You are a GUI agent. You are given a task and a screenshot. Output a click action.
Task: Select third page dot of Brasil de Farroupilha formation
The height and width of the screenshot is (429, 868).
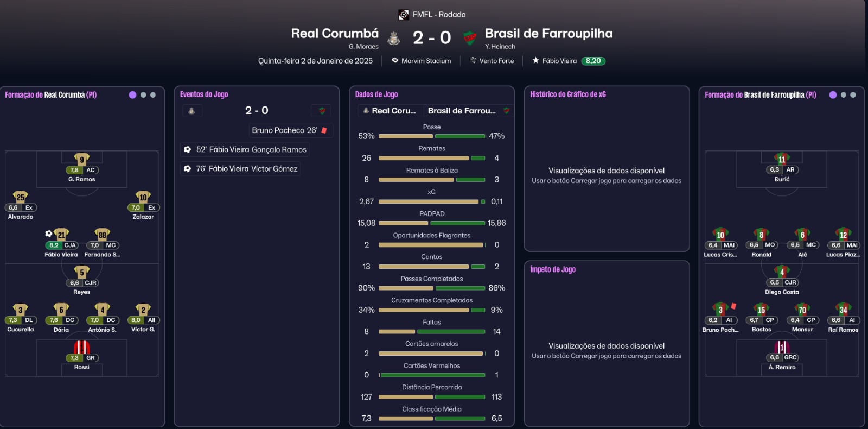pyautogui.click(x=853, y=95)
